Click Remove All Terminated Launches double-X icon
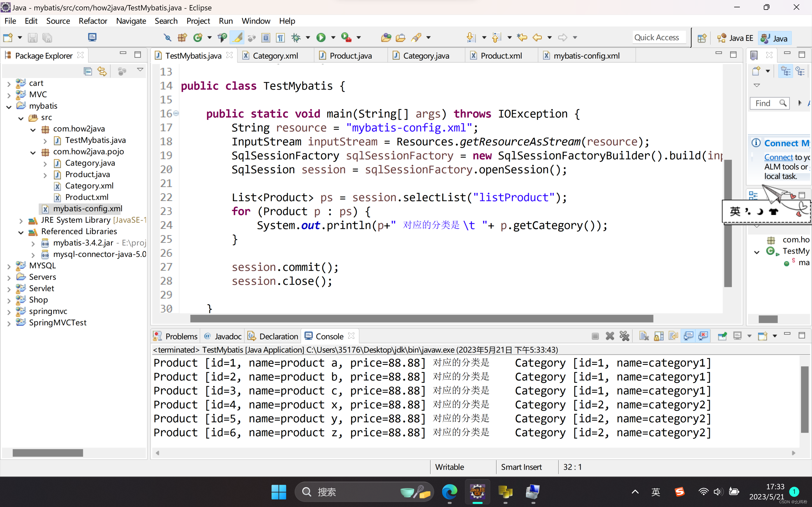This screenshot has width=812, height=507. pyautogui.click(x=624, y=336)
